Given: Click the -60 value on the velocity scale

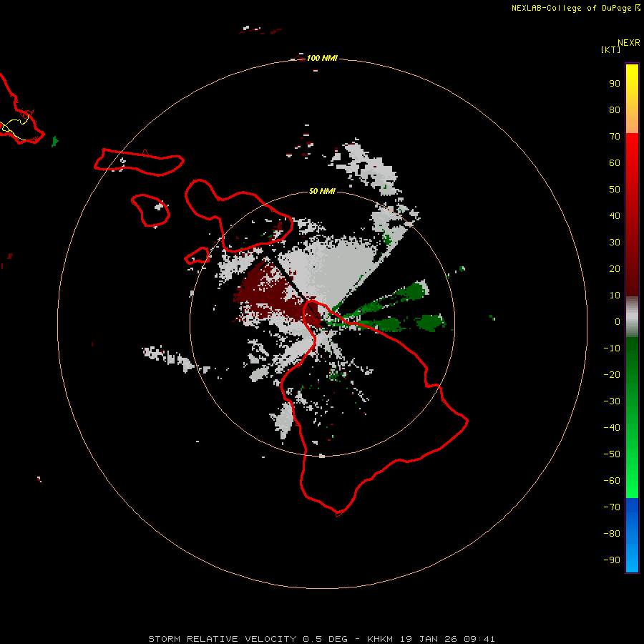Looking at the screenshot, I should point(612,481).
